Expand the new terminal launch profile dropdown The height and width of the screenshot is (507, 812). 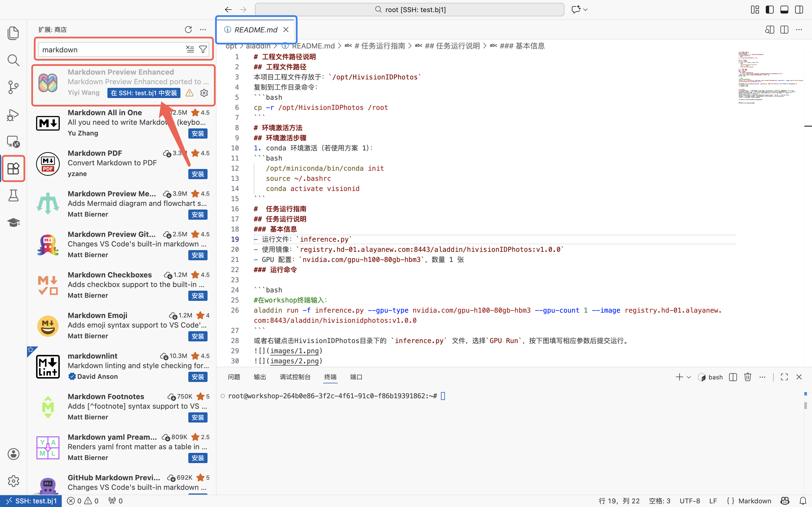(689, 377)
